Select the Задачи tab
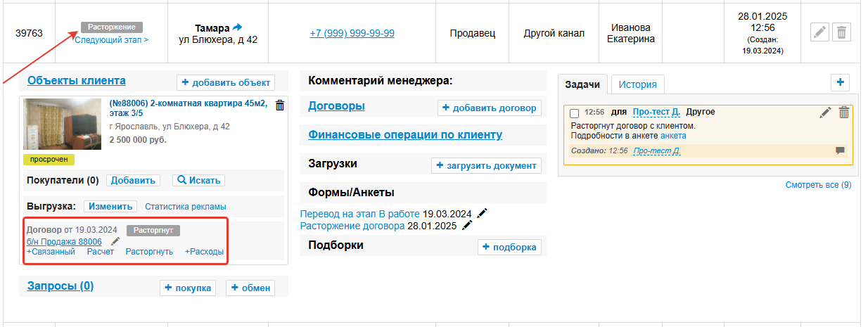This screenshot has height=327, width=868. (582, 84)
